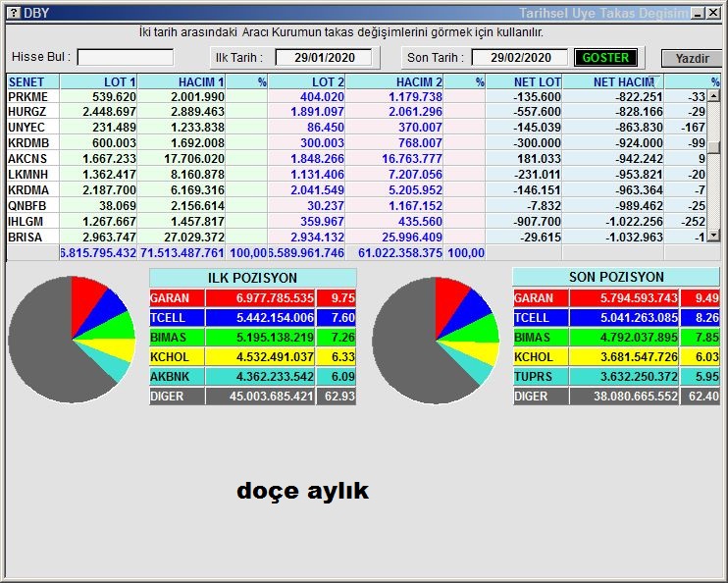The height and width of the screenshot is (583, 728).
Task: Close the Tarihsel Uye Takas window
Action: coord(713,13)
